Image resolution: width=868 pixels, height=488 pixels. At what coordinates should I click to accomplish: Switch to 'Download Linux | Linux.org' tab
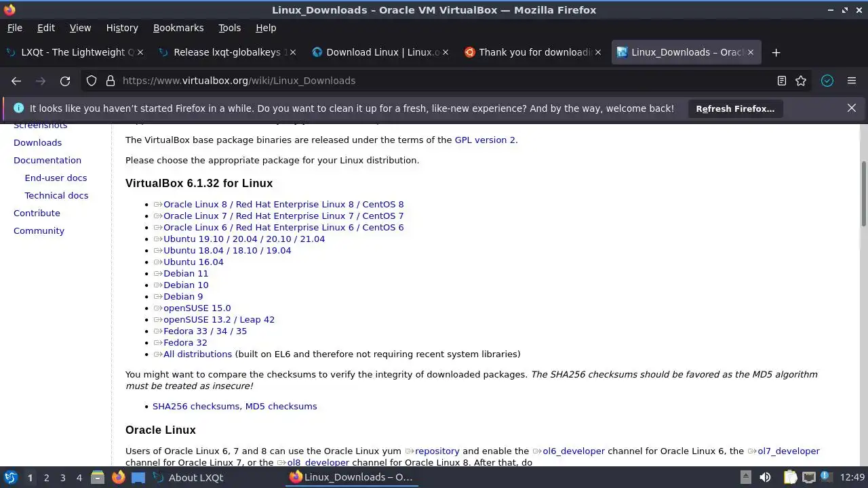point(380,52)
